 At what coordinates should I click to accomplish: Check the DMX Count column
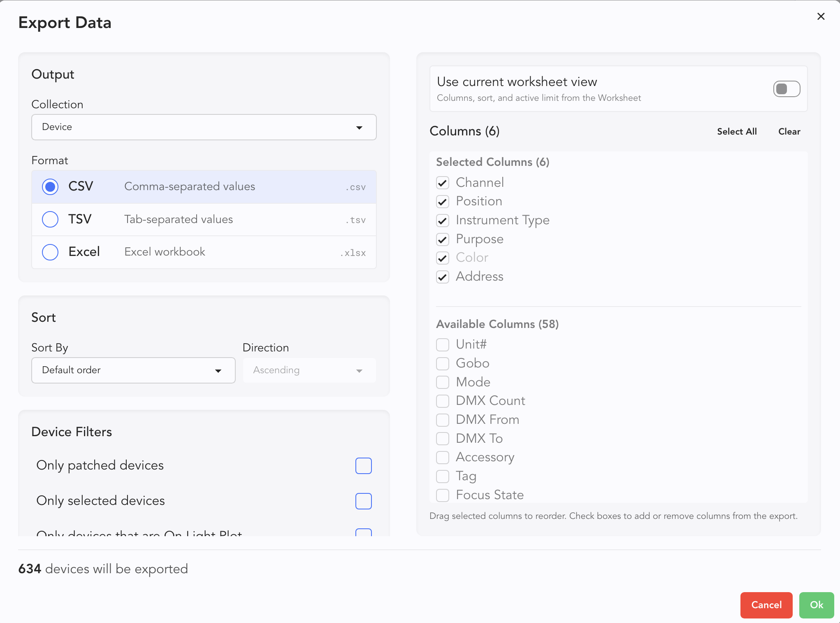(x=443, y=401)
